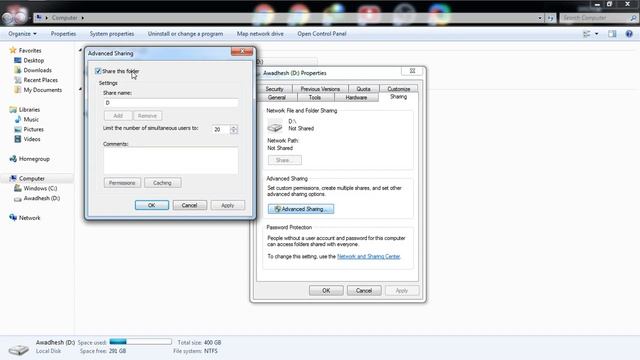Screen dimensions: 640x360
Task: Open the Music library
Action: [31, 120]
